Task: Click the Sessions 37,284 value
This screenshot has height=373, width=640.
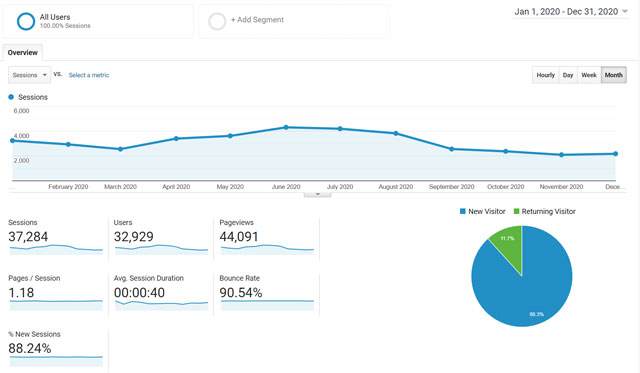Action: click(x=28, y=237)
